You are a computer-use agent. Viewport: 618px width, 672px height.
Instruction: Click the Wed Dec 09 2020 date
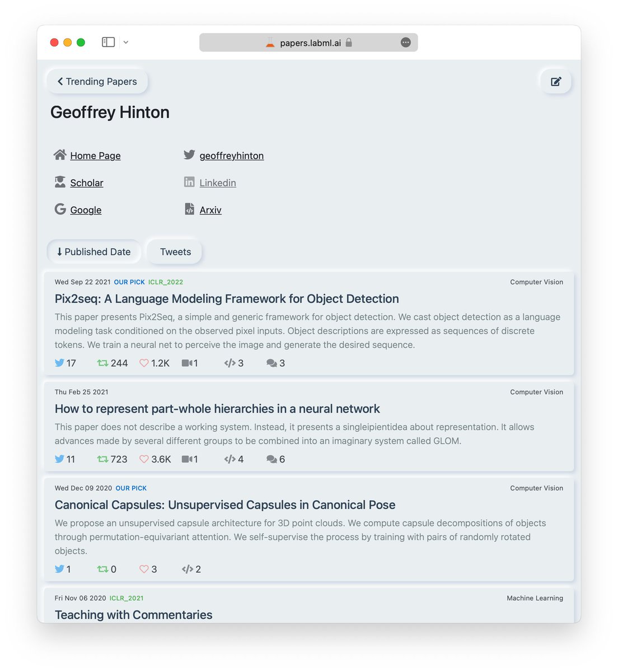[x=83, y=488]
